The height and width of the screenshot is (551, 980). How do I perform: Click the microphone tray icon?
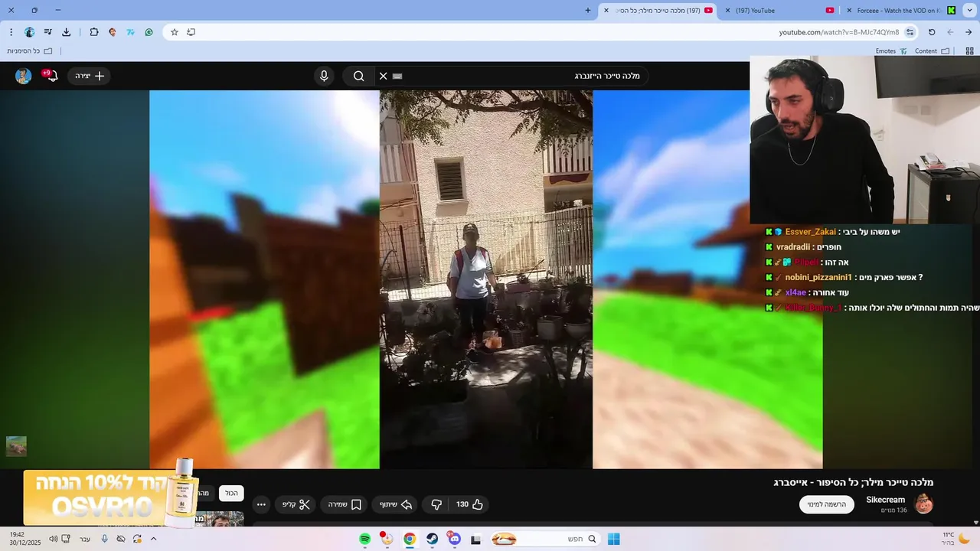[x=105, y=539]
